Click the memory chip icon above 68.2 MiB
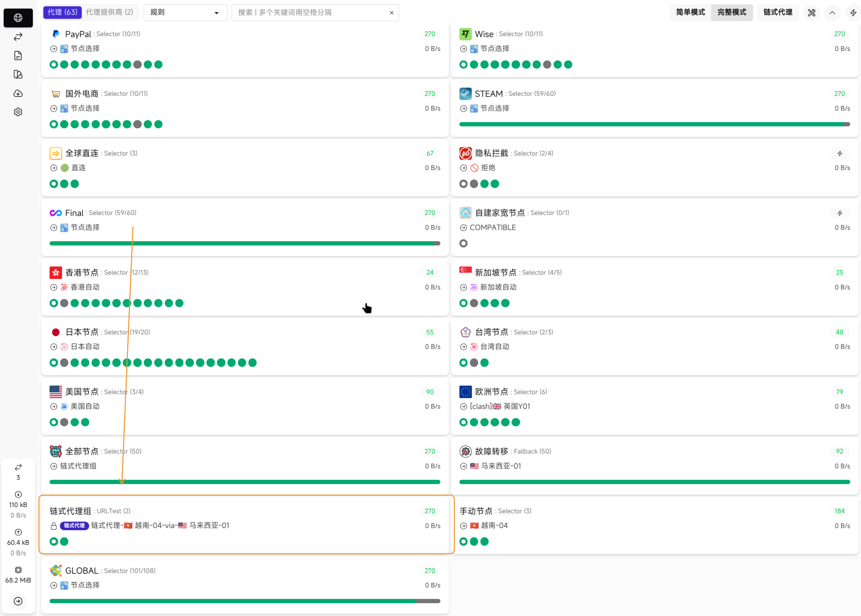Viewport: 861px width, 616px height. point(18,570)
